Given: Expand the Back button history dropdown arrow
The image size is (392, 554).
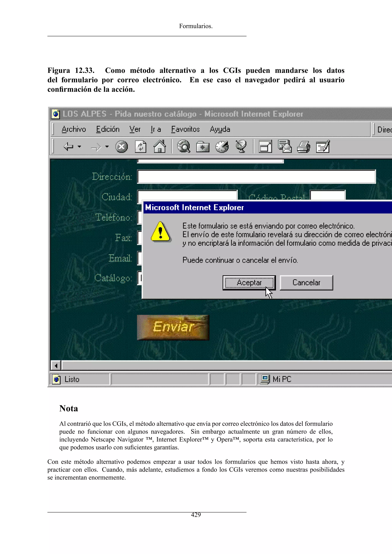Looking at the screenshot, I should [x=79, y=147].
